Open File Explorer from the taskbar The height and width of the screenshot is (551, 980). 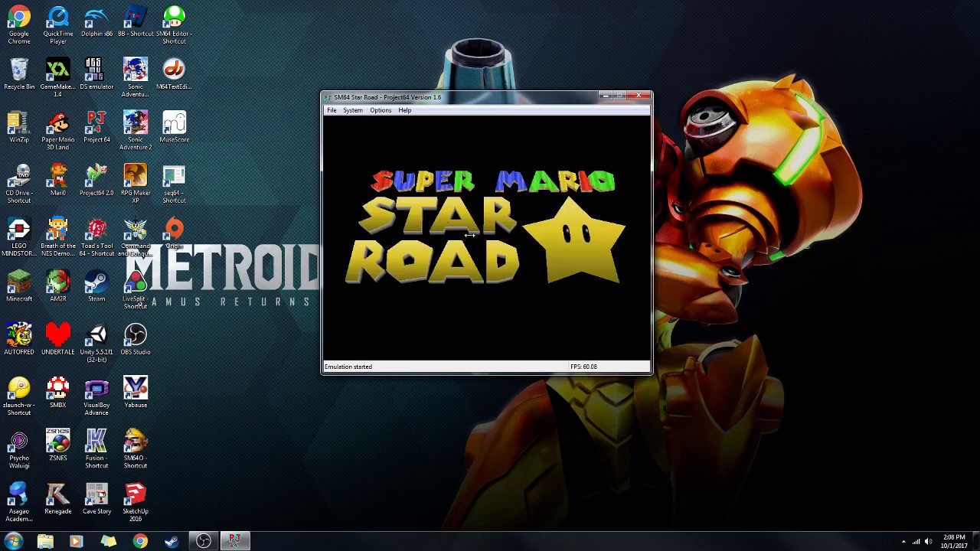(45, 541)
